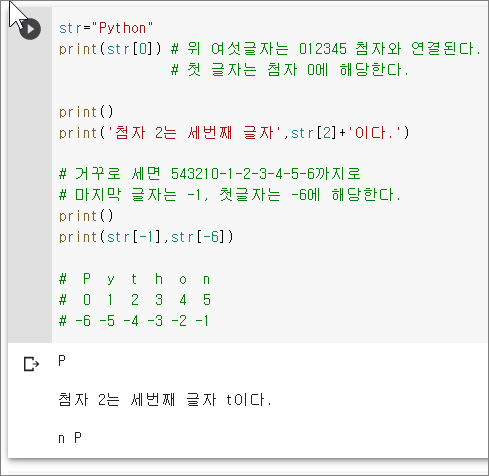
Task: Click the line print('첨자 2는 세번째 글자'
Action: point(234,133)
